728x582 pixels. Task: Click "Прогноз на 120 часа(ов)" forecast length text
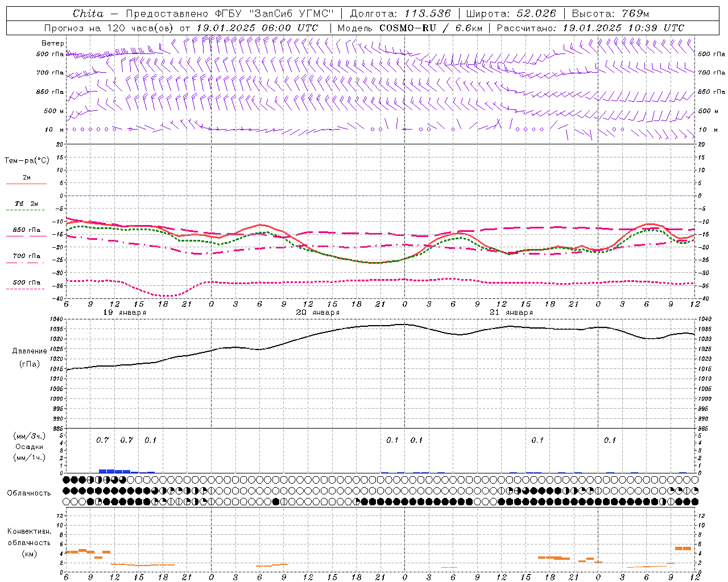tap(109, 28)
